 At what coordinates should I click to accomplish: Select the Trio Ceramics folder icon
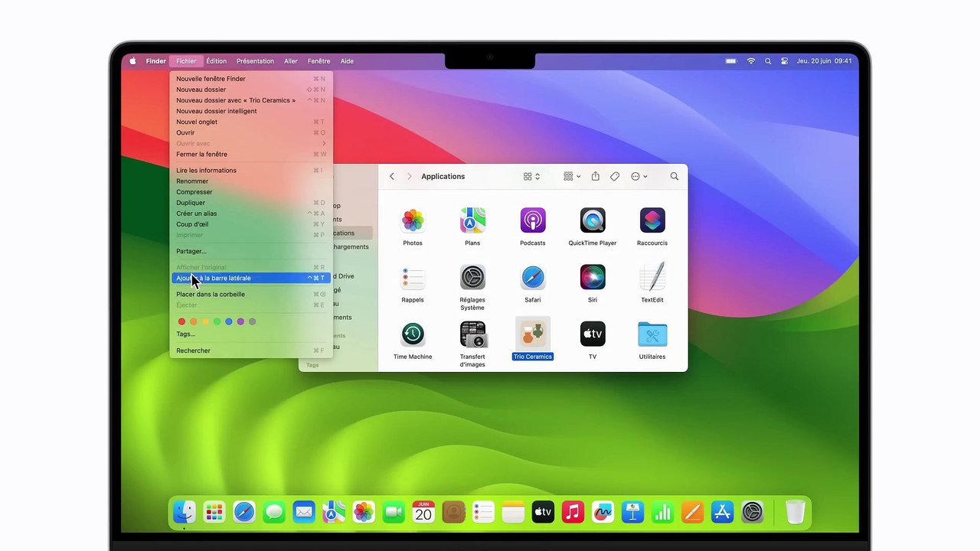[533, 334]
